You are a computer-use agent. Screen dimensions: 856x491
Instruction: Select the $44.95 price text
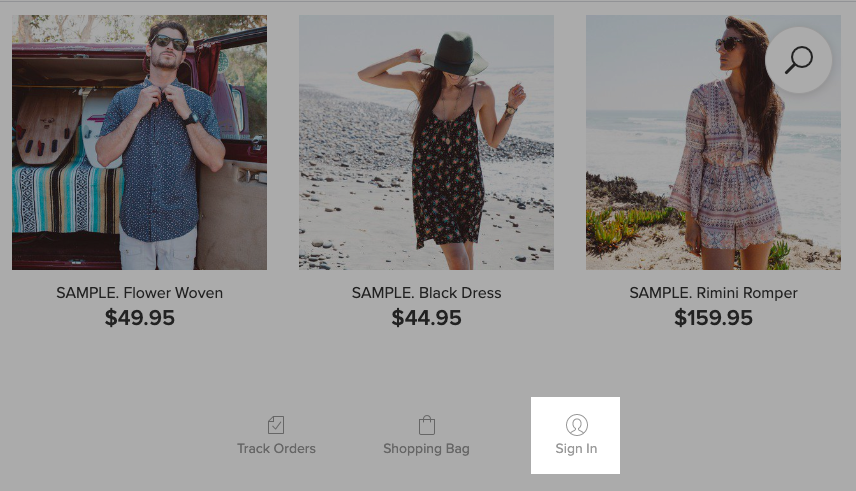point(426,317)
